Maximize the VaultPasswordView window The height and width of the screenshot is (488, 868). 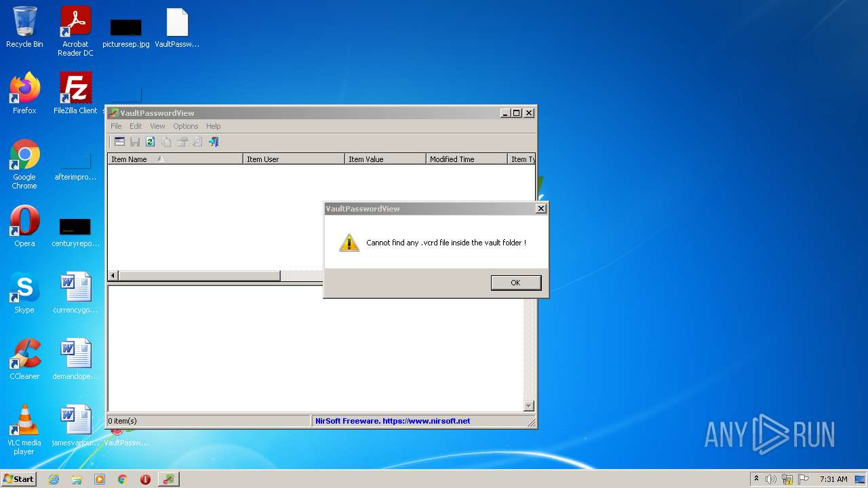click(517, 113)
